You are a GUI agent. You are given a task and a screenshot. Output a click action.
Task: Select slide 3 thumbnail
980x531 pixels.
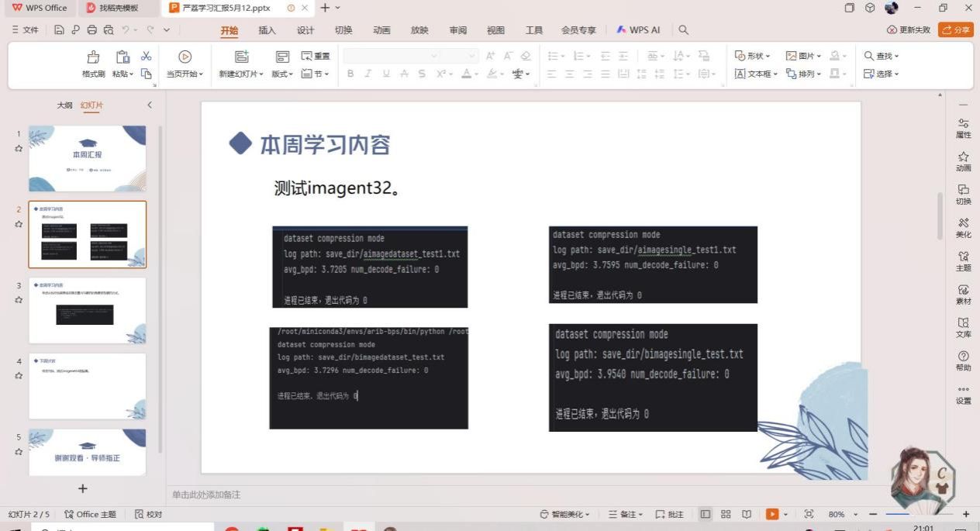point(88,310)
